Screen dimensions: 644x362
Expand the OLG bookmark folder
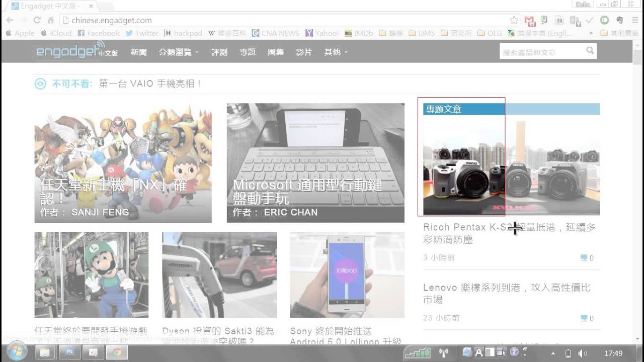coord(490,33)
